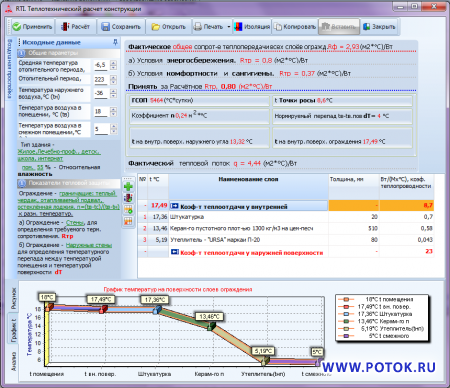Click the Стены enclosure link
The height and width of the screenshot is (388, 450).
click(x=75, y=222)
